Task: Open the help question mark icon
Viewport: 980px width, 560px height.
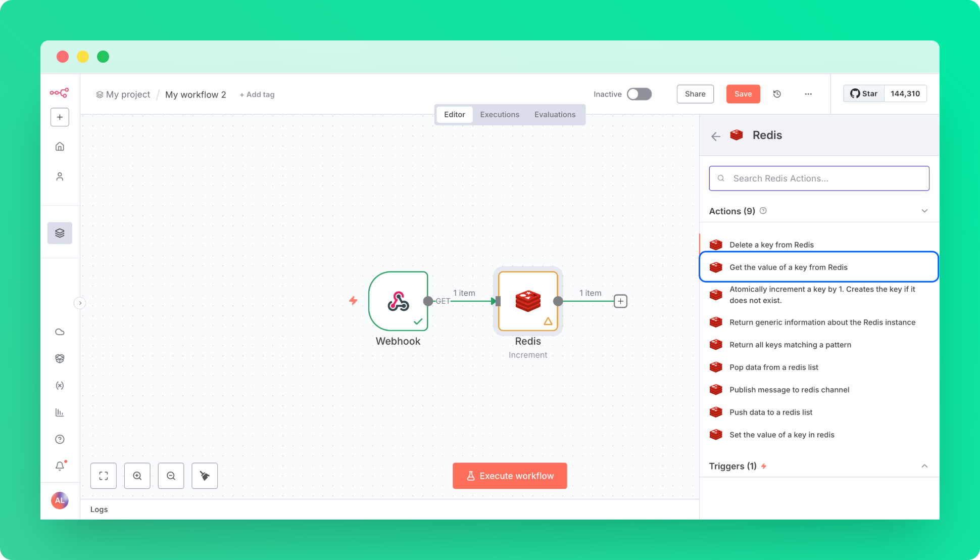Action: tap(60, 439)
